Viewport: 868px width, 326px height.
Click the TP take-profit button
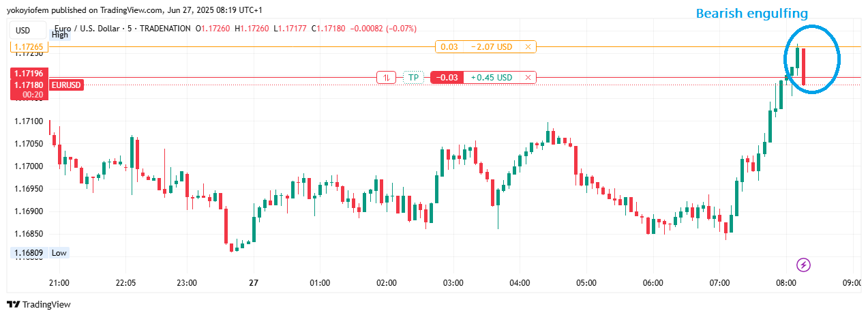point(413,78)
